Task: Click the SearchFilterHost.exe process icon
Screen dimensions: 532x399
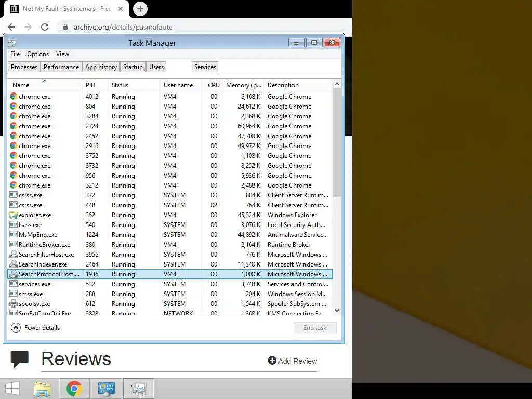Action: click(x=13, y=254)
